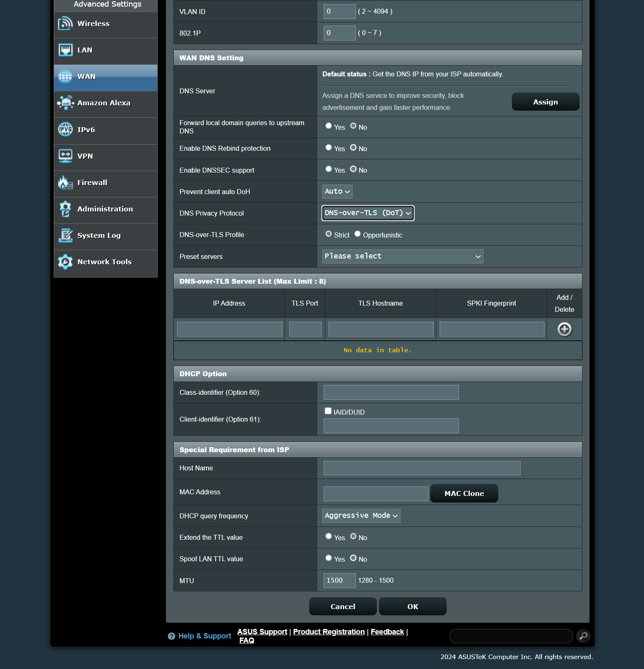Click the MAC Address input field
The width and height of the screenshot is (644, 669).
(x=376, y=494)
